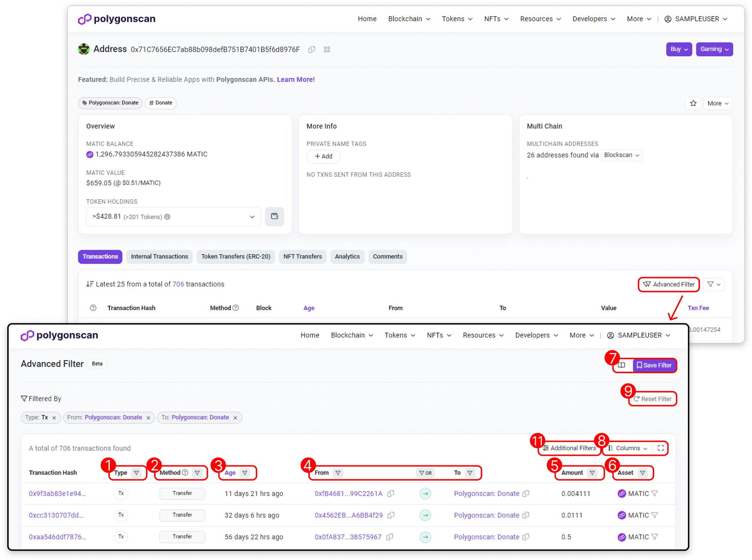
Task: Open the Blockscan multichain dropdown
Action: click(x=621, y=155)
